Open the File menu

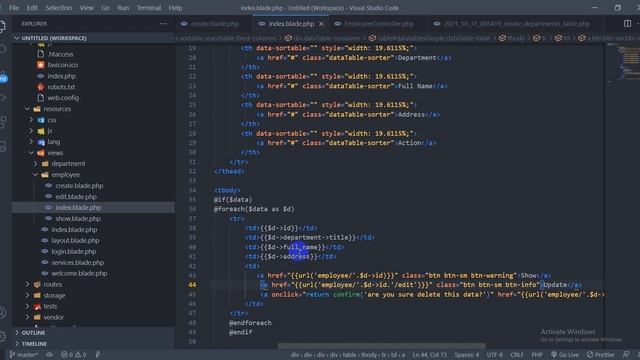coord(14,8)
